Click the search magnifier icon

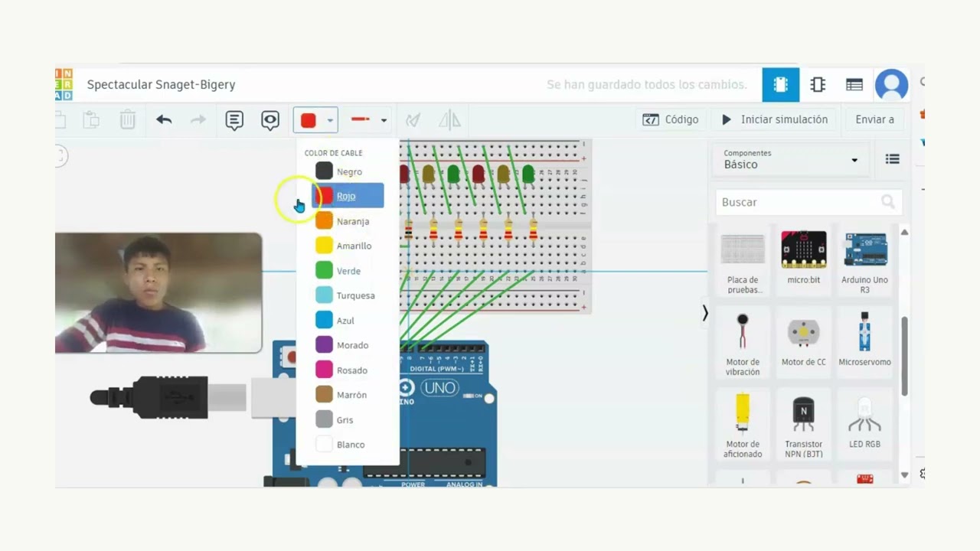tap(887, 202)
